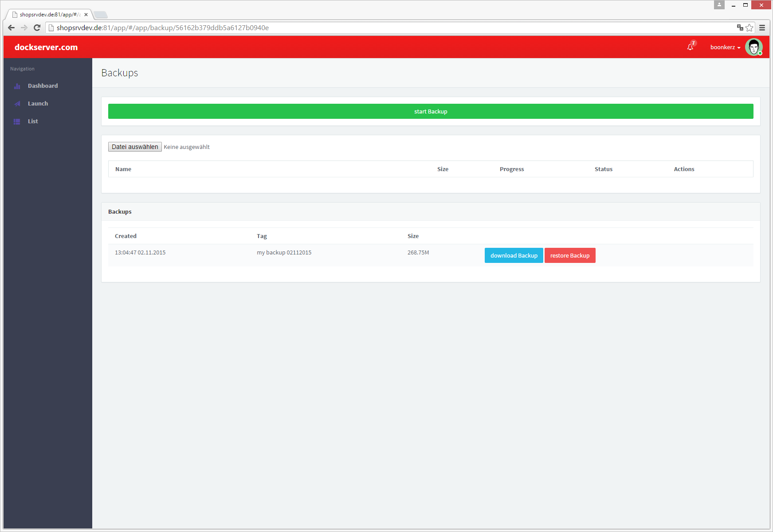Bookmark page with star icon
773x532 pixels.
point(749,27)
